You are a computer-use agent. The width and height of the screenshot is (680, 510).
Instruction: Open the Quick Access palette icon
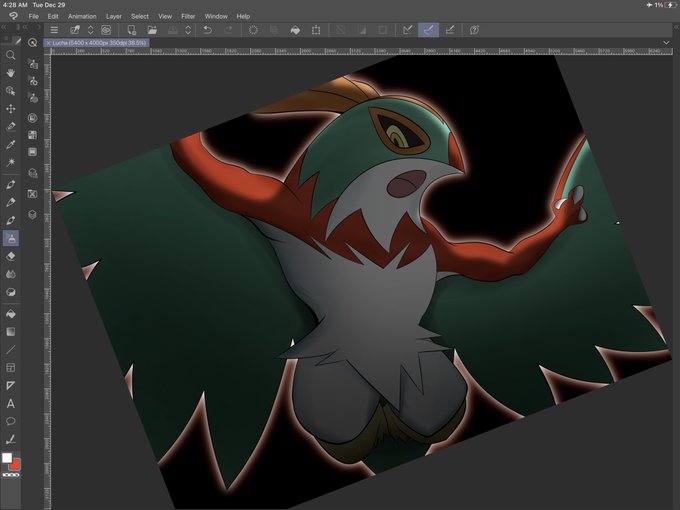[33, 42]
